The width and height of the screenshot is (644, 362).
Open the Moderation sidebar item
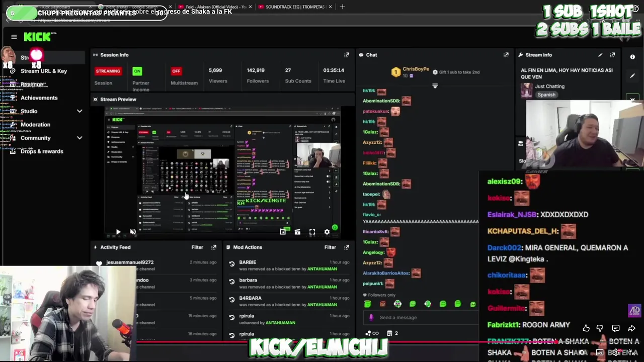point(35,125)
